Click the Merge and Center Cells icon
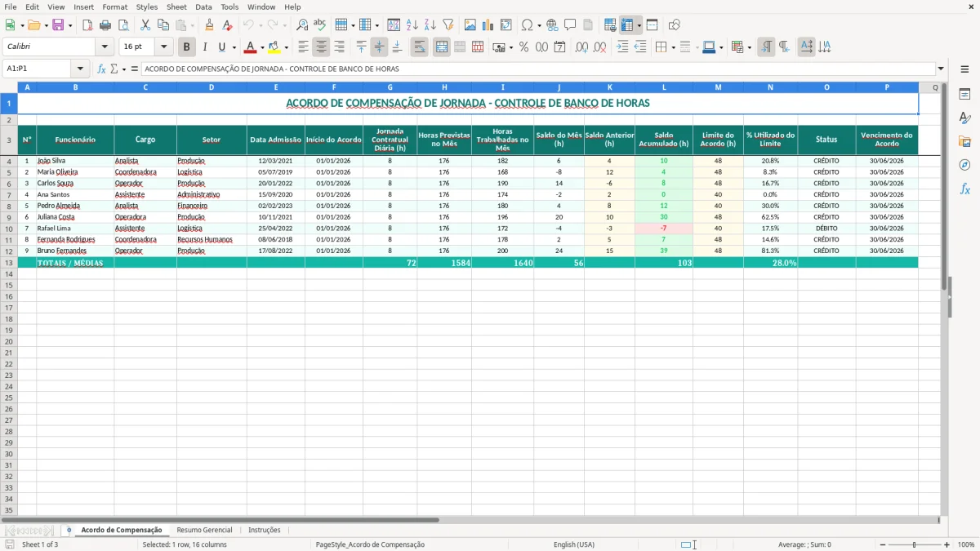Image resolution: width=980 pixels, height=551 pixels. click(x=442, y=47)
